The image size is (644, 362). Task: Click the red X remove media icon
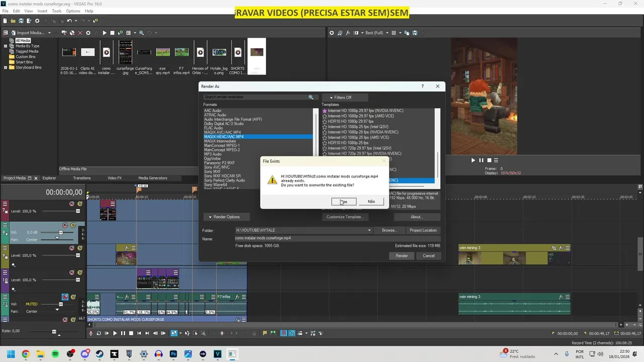click(x=80, y=33)
